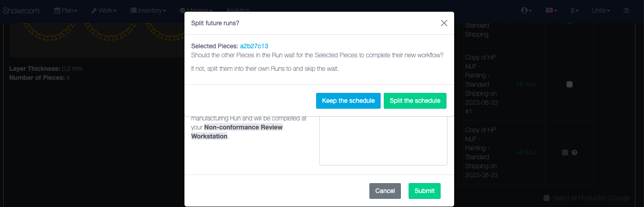Screen dimensions: 644x207
Task: Enable Select All Production Change
Action: click(x=547, y=198)
